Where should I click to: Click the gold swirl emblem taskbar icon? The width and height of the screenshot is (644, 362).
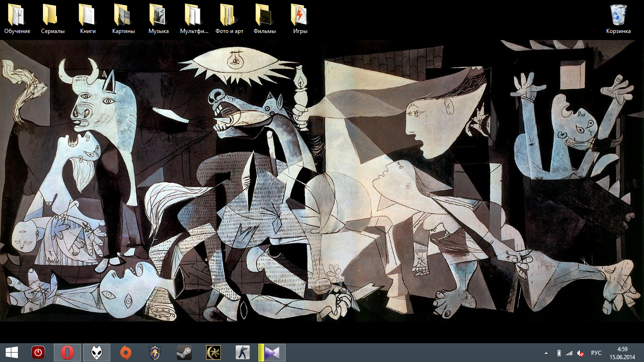[x=214, y=353]
